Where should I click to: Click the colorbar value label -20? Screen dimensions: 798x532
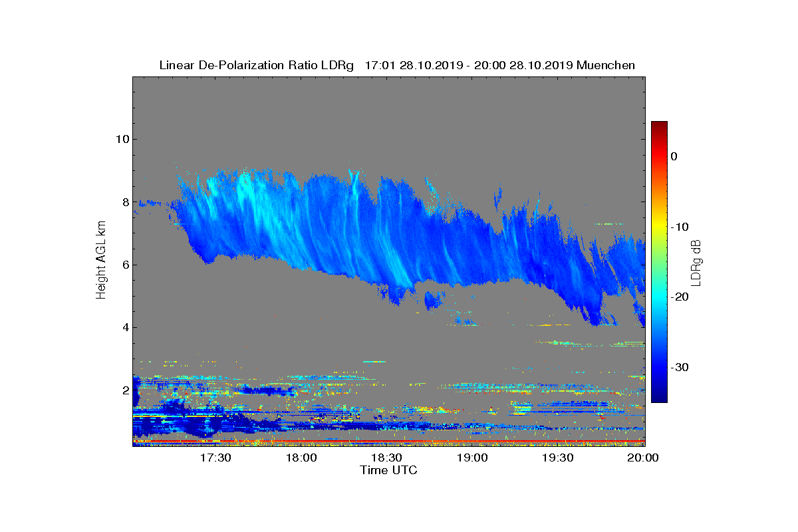tap(680, 297)
